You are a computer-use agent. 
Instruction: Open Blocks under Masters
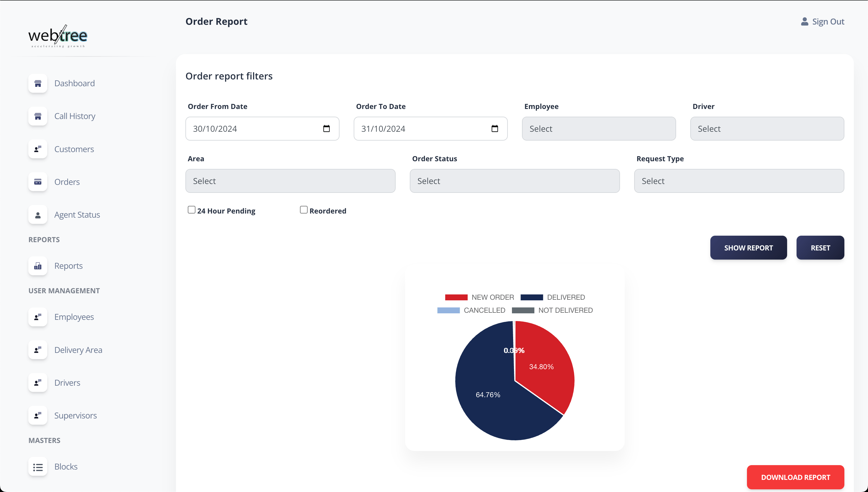pyautogui.click(x=66, y=467)
